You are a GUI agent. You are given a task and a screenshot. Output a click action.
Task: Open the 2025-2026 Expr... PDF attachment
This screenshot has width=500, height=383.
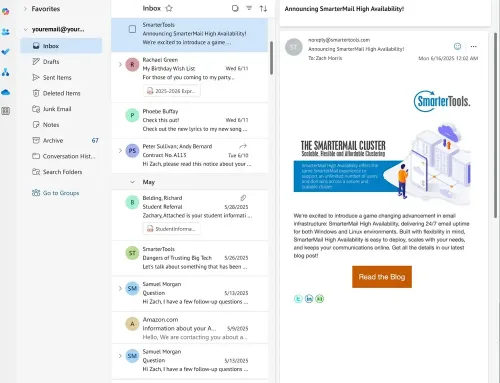pos(172,91)
